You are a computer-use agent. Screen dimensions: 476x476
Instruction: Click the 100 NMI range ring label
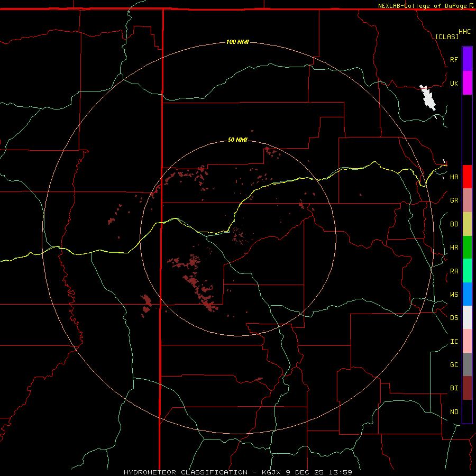tap(237, 42)
